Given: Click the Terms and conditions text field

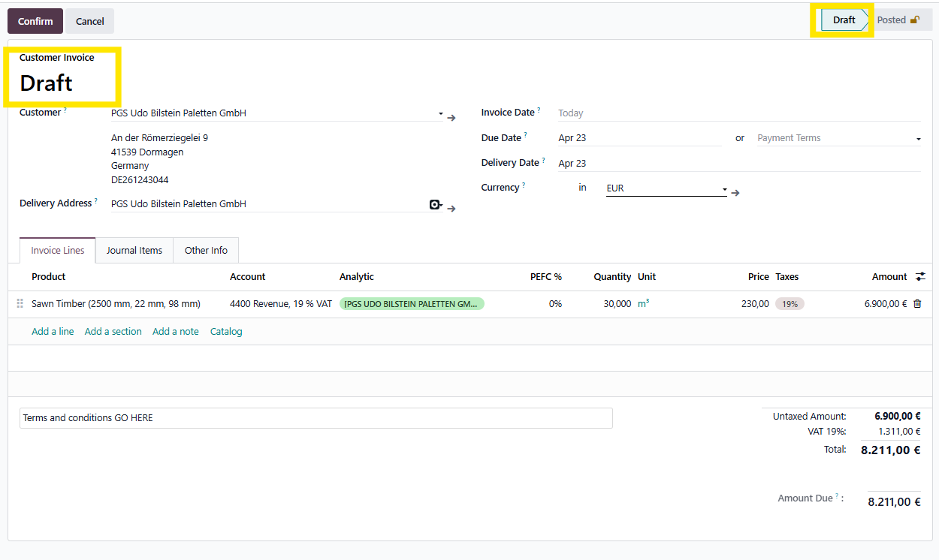Looking at the screenshot, I should coord(316,418).
